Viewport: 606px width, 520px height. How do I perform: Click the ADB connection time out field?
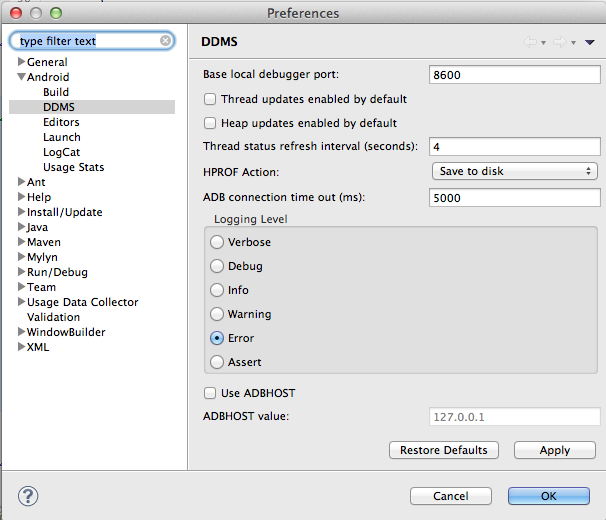click(514, 198)
